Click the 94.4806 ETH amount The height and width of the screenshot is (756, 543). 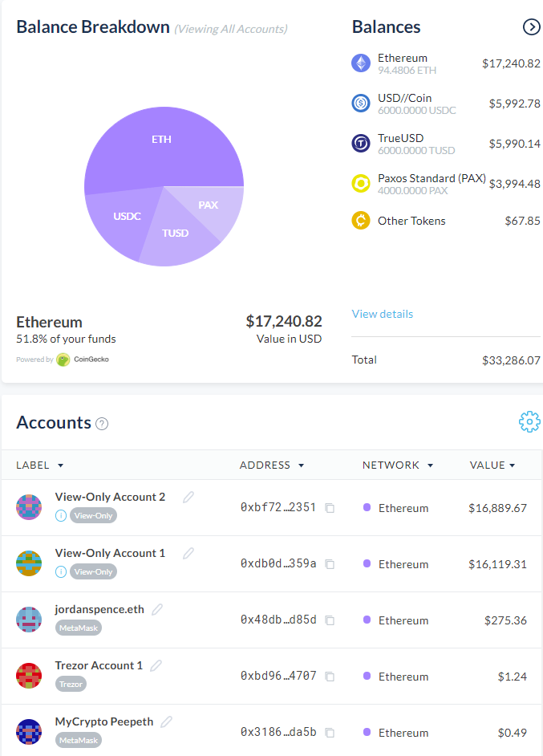(x=407, y=71)
